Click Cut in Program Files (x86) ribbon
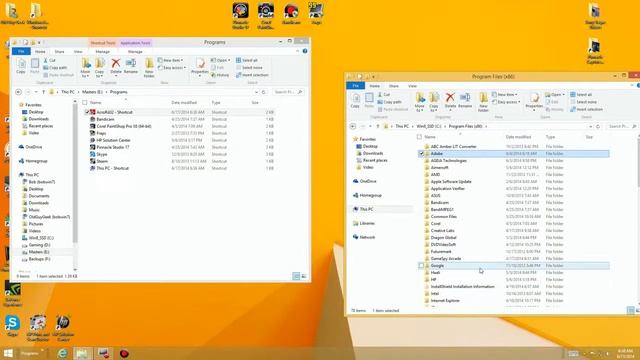 tap(384, 95)
